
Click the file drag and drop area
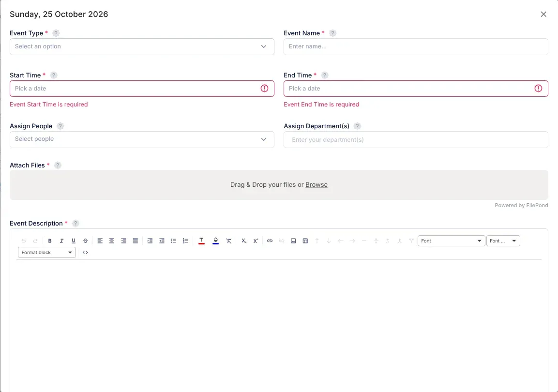point(279,185)
